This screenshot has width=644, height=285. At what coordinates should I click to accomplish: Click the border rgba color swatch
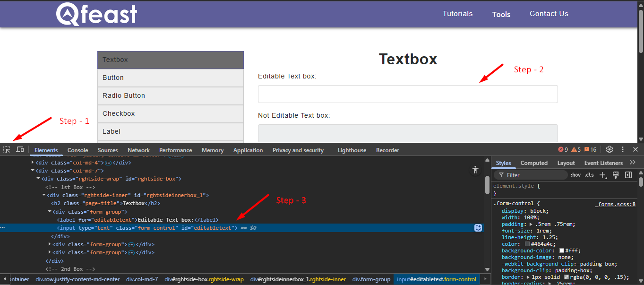tap(567, 277)
